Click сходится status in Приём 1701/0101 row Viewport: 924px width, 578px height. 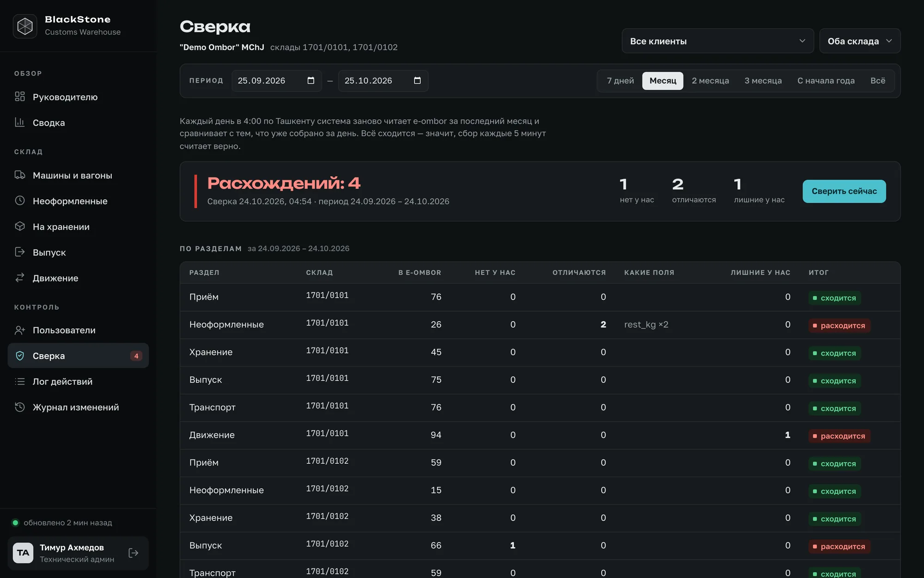(834, 298)
